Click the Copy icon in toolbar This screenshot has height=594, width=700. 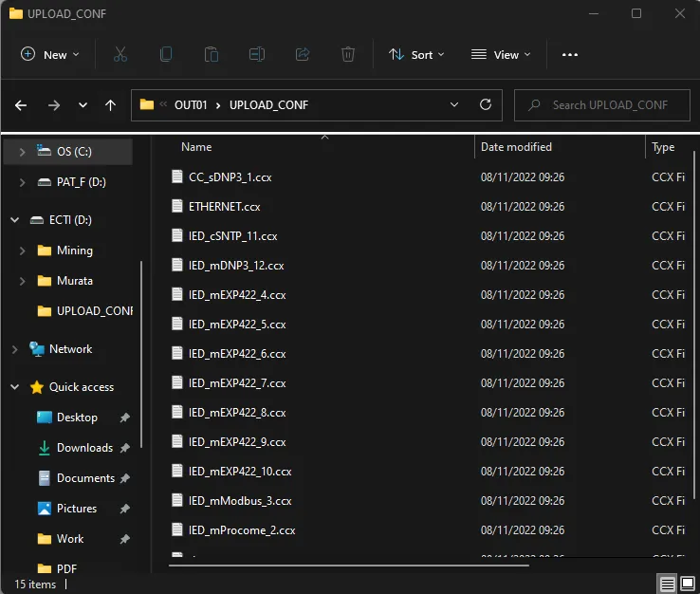click(x=166, y=54)
